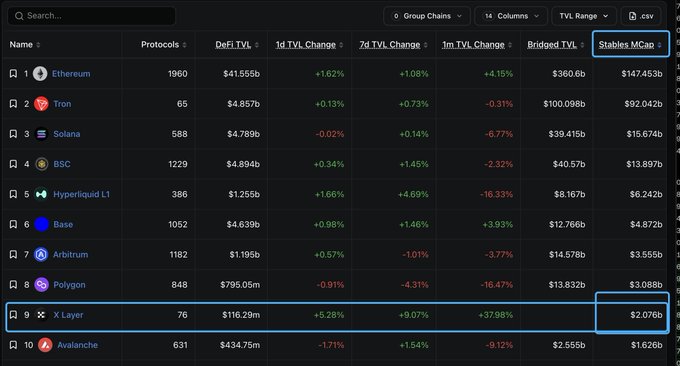Screen dimensions: 680x366
Task: Click the 7d TVL Change header
Action: tap(390, 45)
